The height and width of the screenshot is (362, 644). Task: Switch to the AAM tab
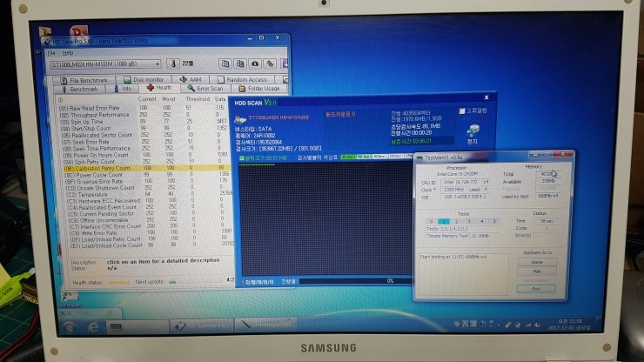[x=191, y=80]
